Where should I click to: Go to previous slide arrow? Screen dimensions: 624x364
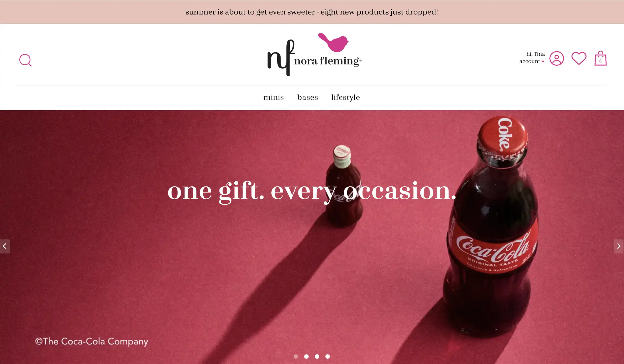point(5,246)
